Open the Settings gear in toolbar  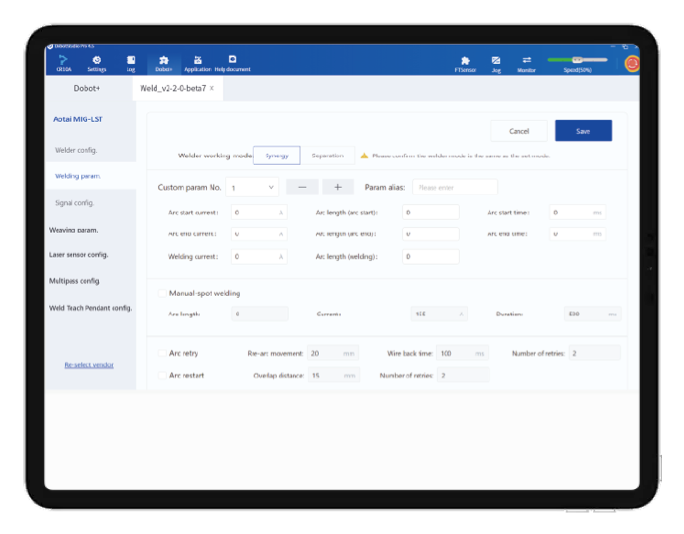point(97,62)
